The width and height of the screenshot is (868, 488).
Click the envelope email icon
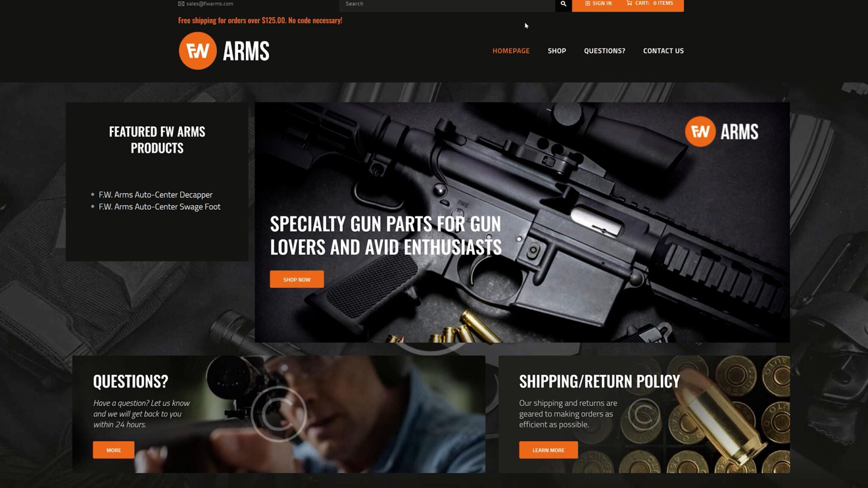tap(181, 4)
